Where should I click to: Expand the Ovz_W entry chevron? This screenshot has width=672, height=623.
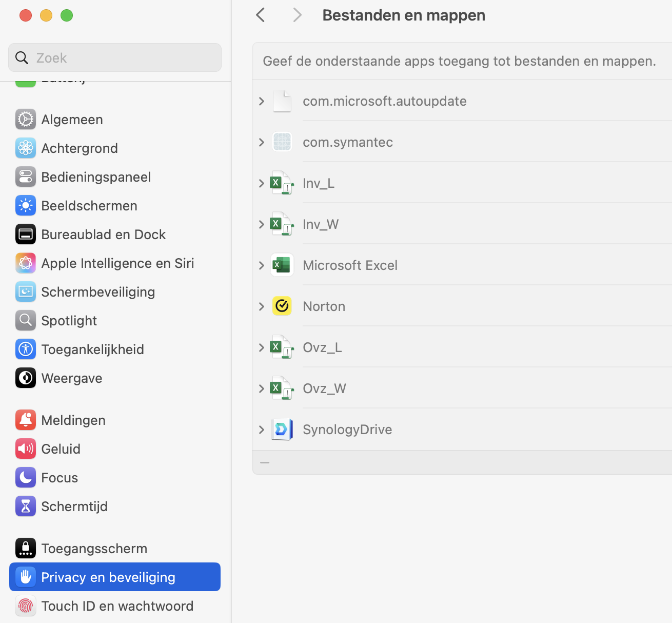[262, 388]
